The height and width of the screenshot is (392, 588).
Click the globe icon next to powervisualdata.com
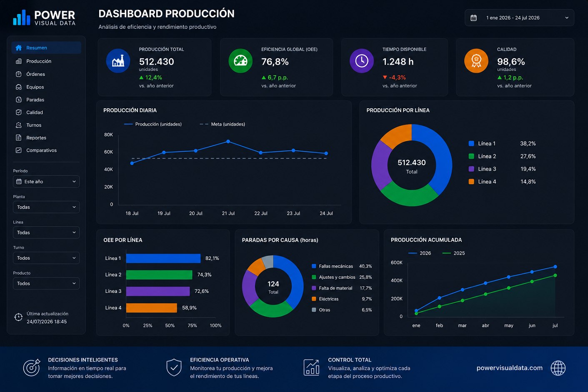[558, 368]
